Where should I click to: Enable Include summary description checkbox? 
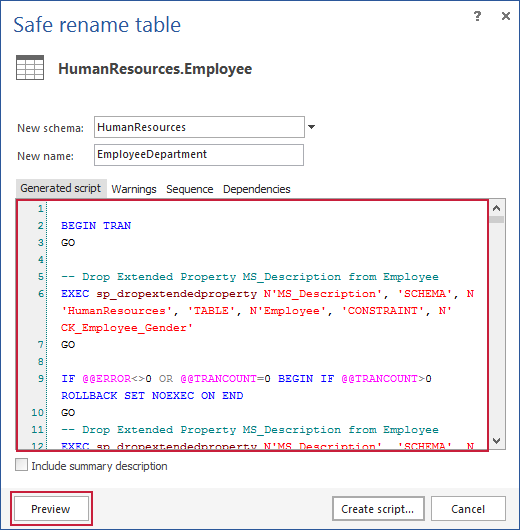tap(21, 465)
